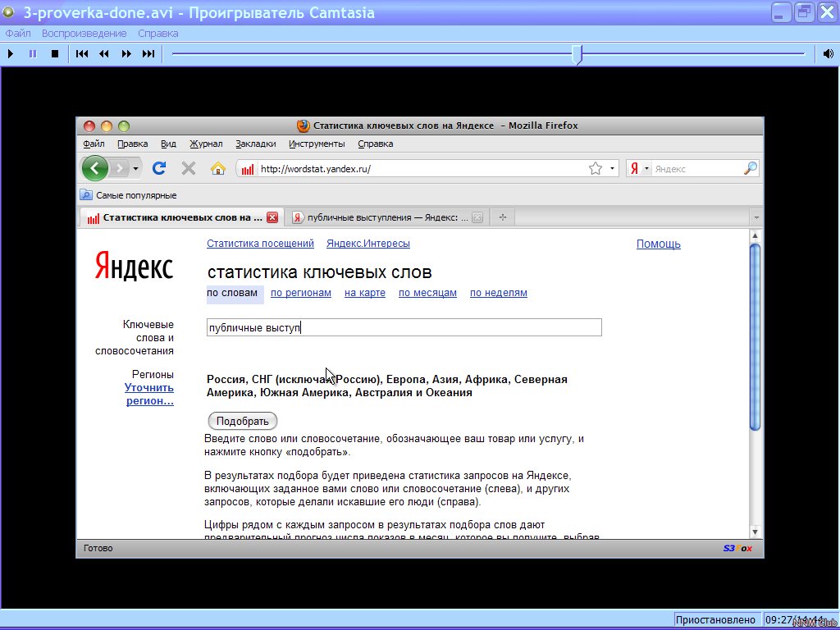
Task: Open the по регионам link
Action: pos(301,293)
